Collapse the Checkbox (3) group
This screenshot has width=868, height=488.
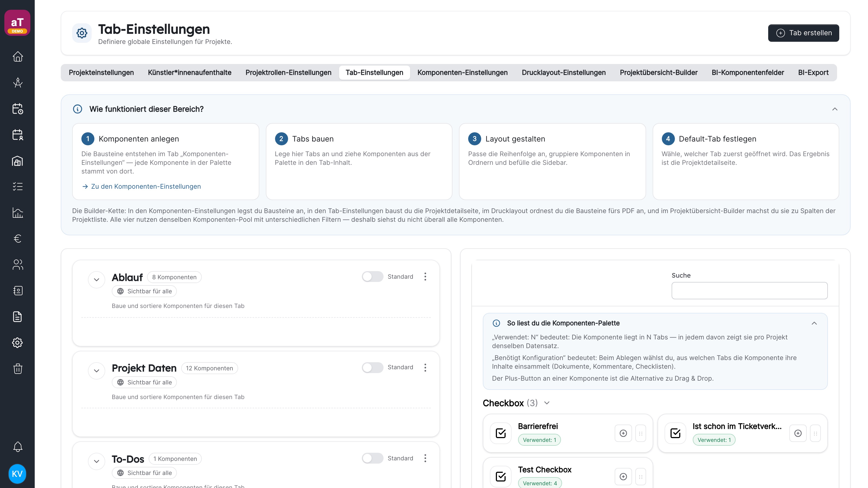(x=547, y=403)
